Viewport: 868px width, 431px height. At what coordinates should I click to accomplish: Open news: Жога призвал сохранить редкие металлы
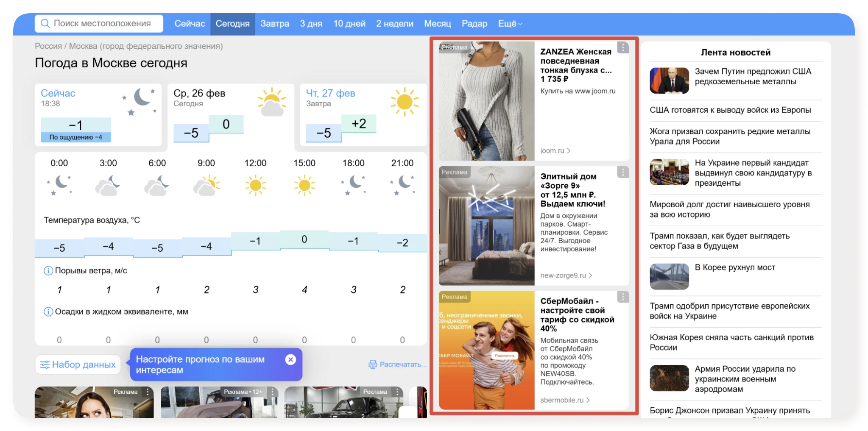[730, 136]
